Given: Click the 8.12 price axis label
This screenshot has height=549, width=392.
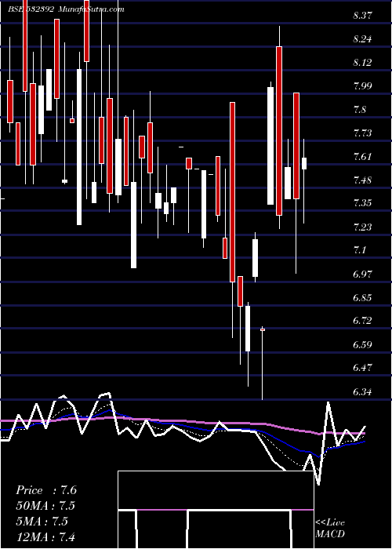Looking at the screenshot, I should (x=362, y=63).
